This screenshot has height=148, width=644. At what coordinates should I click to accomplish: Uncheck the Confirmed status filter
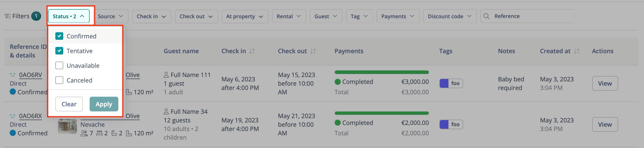tap(59, 36)
